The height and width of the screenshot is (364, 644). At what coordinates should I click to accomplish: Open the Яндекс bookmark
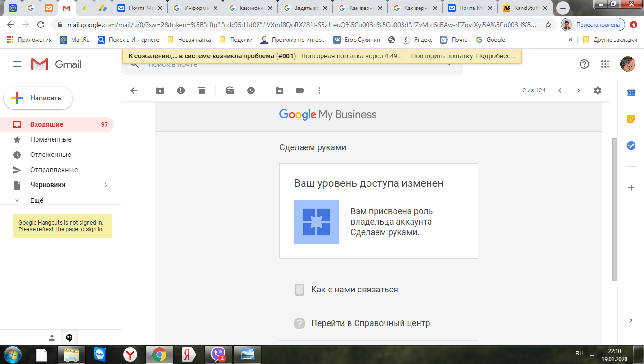coord(417,40)
